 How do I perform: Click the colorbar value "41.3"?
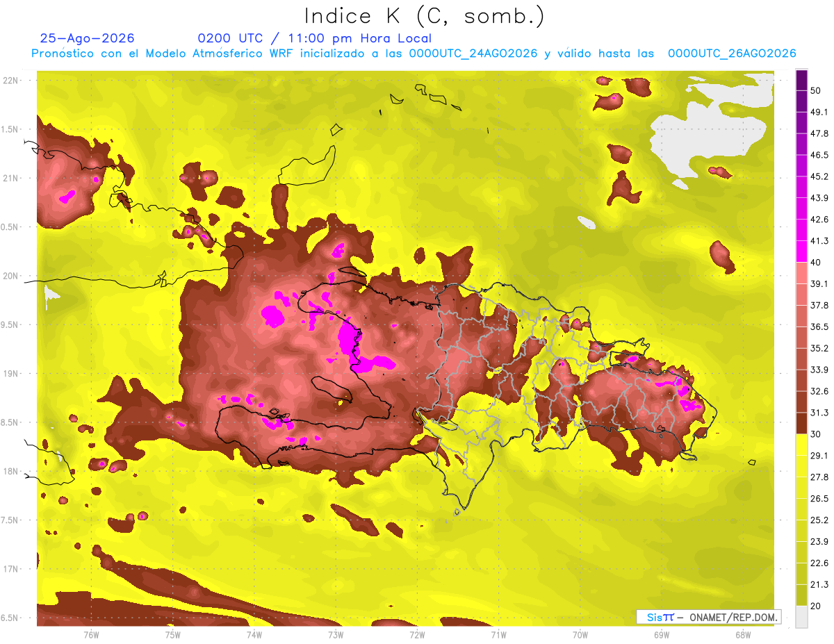coord(819,241)
